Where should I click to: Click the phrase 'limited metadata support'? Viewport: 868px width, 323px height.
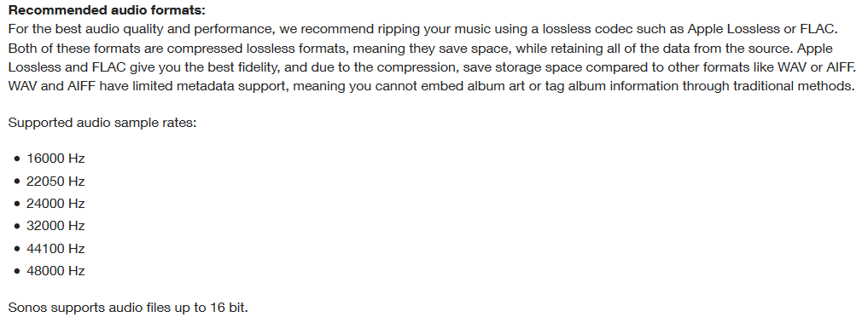click(210, 86)
